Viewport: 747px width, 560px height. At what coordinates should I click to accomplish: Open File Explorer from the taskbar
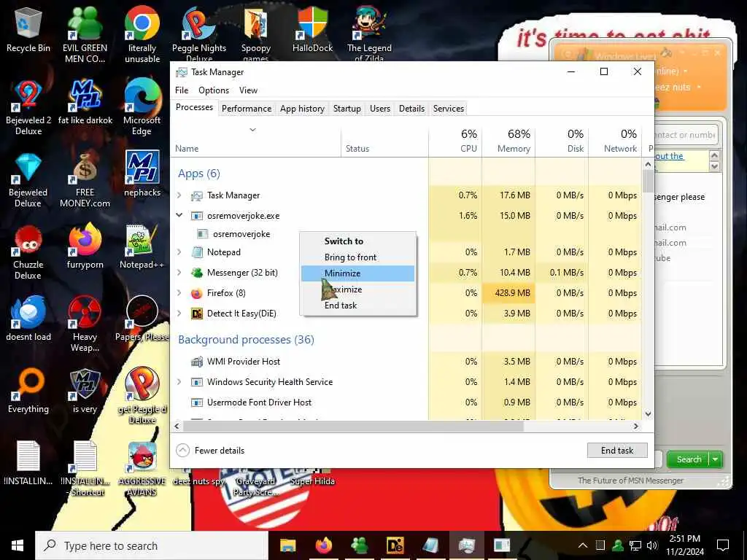pos(287,545)
